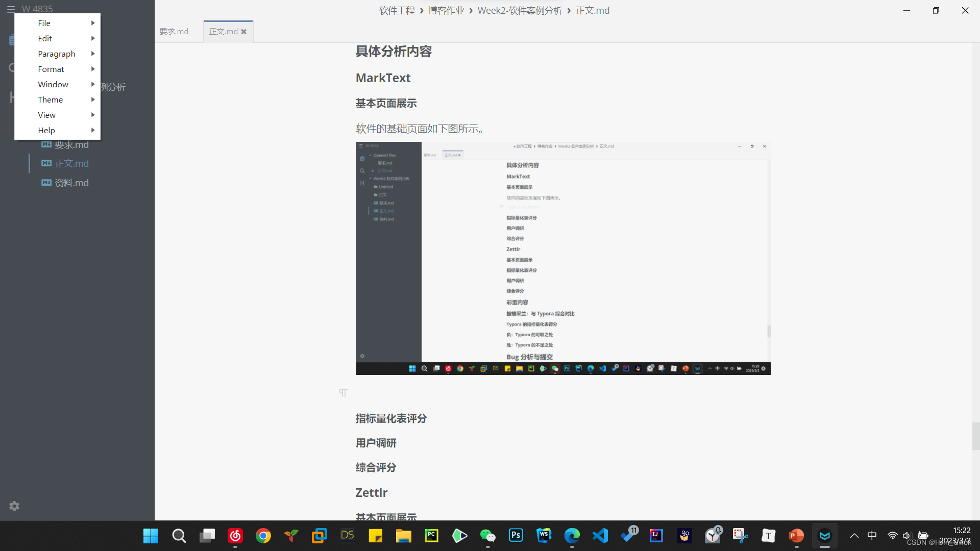Viewport: 980px width, 551px height.
Task: Launch Photoshop from the taskbar
Action: 516,535
